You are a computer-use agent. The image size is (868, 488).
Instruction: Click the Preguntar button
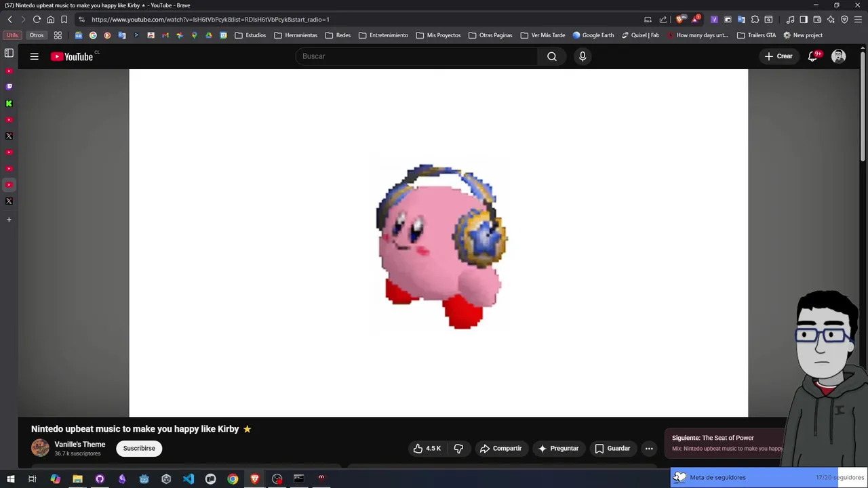(x=558, y=449)
